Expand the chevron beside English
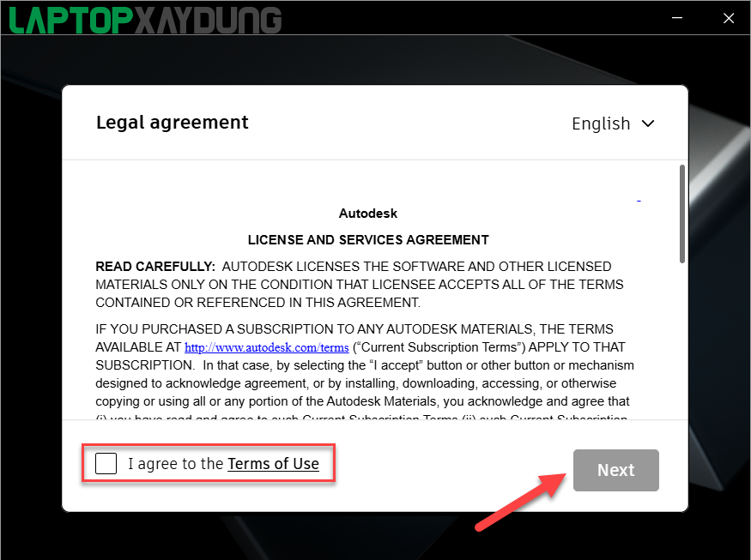 [x=648, y=124]
